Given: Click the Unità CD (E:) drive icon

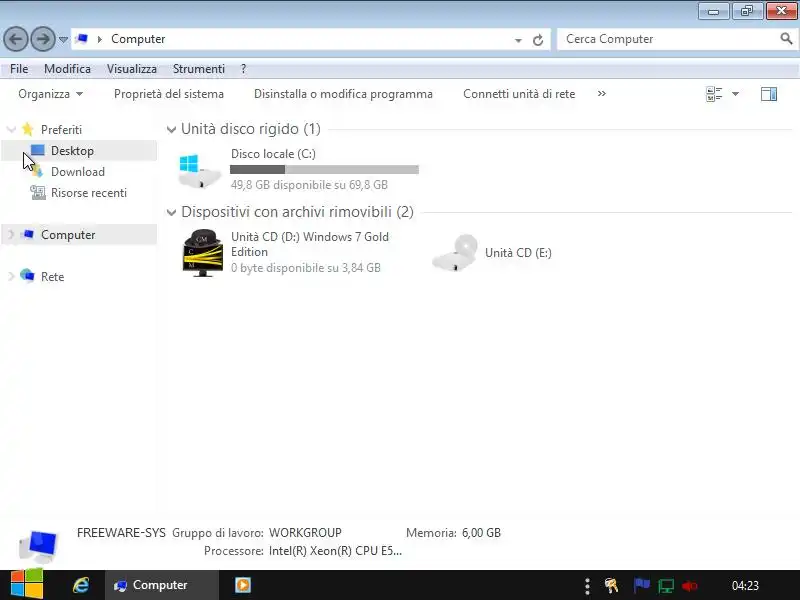Looking at the screenshot, I should coord(455,253).
